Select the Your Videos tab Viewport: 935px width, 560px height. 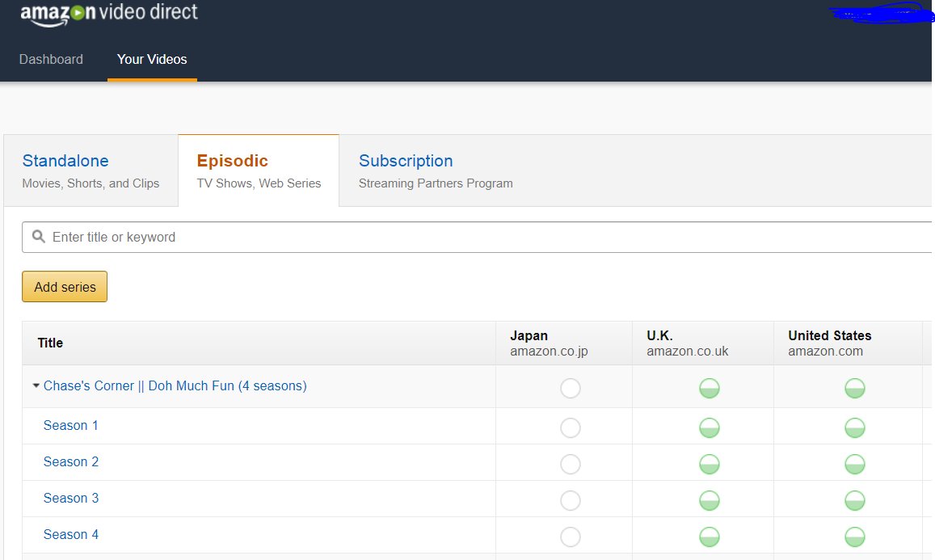(x=152, y=59)
